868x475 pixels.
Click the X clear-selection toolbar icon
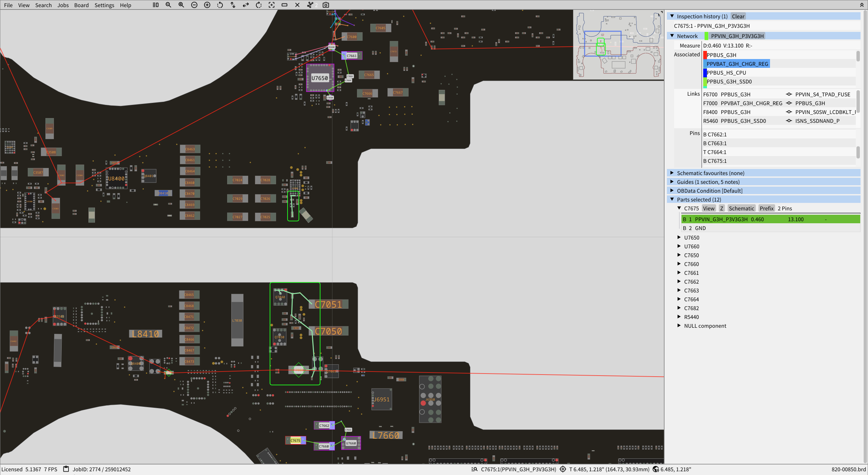point(297,5)
